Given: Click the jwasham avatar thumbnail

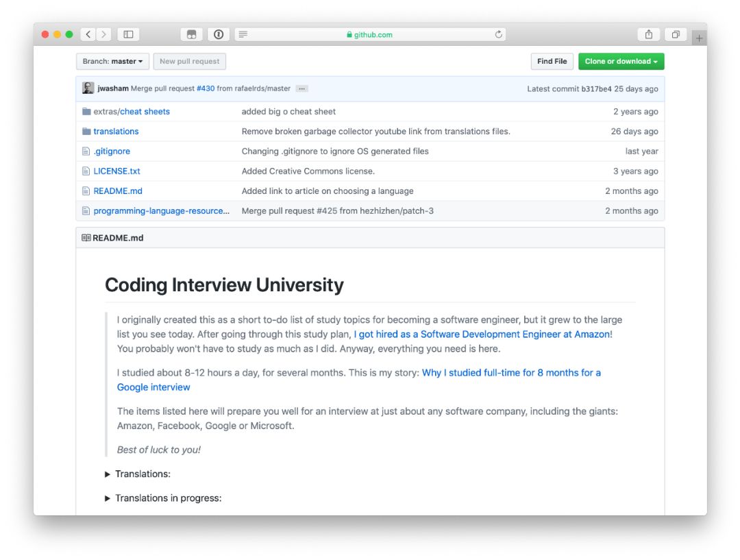Looking at the screenshot, I should (88, 88).
